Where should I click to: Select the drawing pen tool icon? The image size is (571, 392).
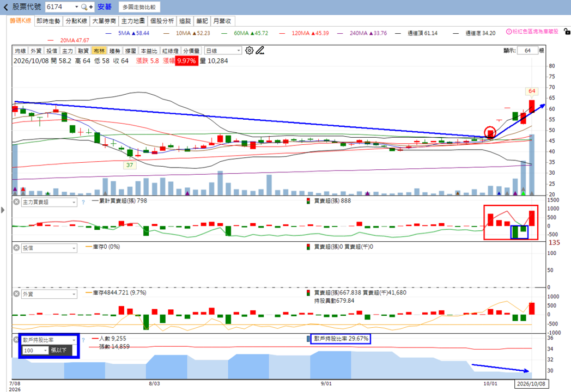(x=260, y=50)
